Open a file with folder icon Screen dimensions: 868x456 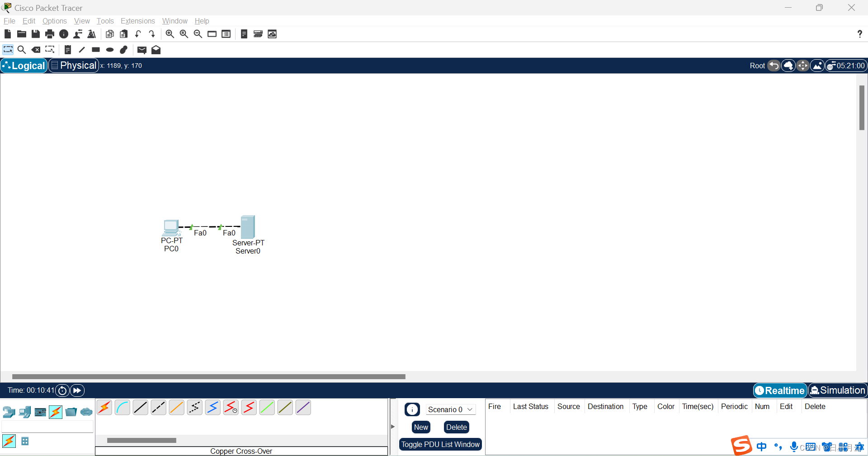click(x=22, y=34)
